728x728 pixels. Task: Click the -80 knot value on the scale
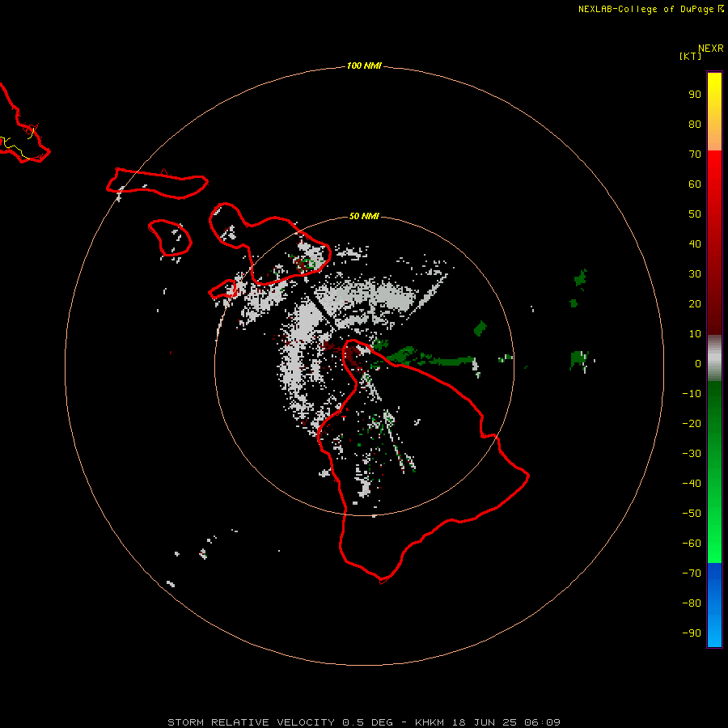[692, 603]
